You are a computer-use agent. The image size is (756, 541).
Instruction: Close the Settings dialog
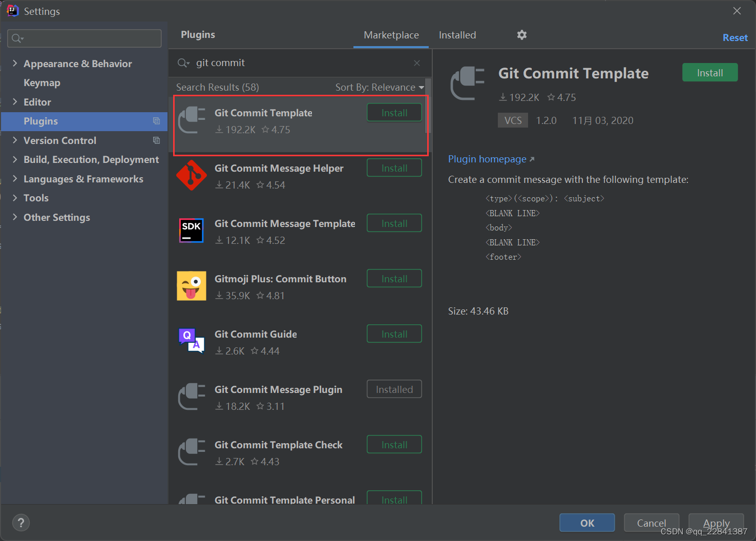pyautogui.click(x=737, y=11)
